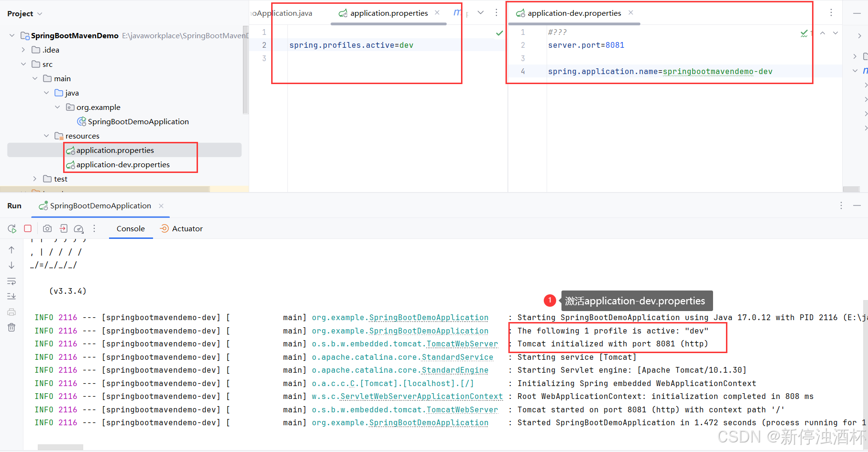Rerun the SpringBootDemoApplication

(12, 229)
